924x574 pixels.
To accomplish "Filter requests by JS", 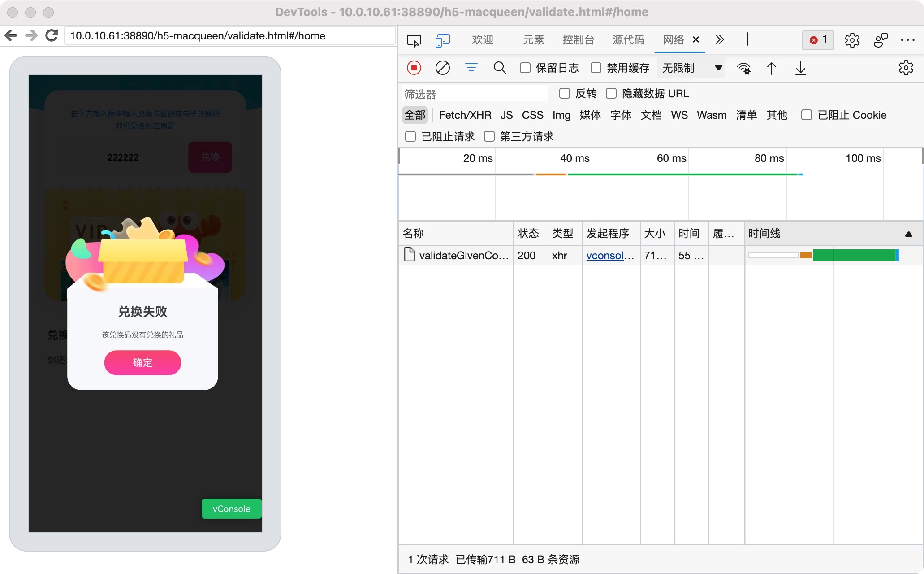I will pyautogui.click(x=506, y=115).
